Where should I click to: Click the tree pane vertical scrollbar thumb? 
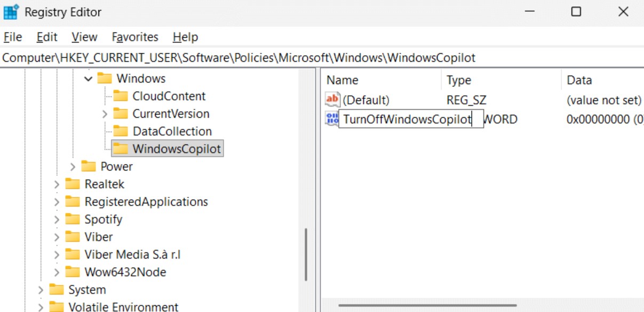point(306,255)
